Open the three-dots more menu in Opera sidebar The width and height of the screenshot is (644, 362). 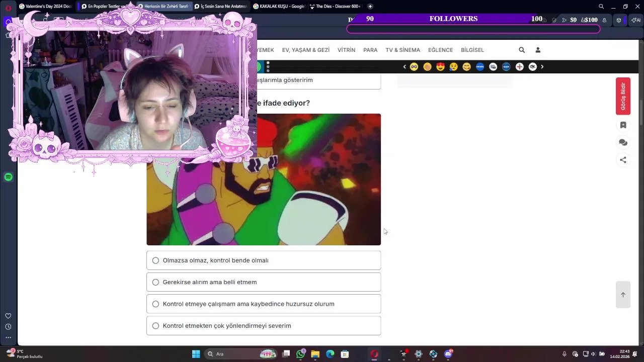coord(8,338)
